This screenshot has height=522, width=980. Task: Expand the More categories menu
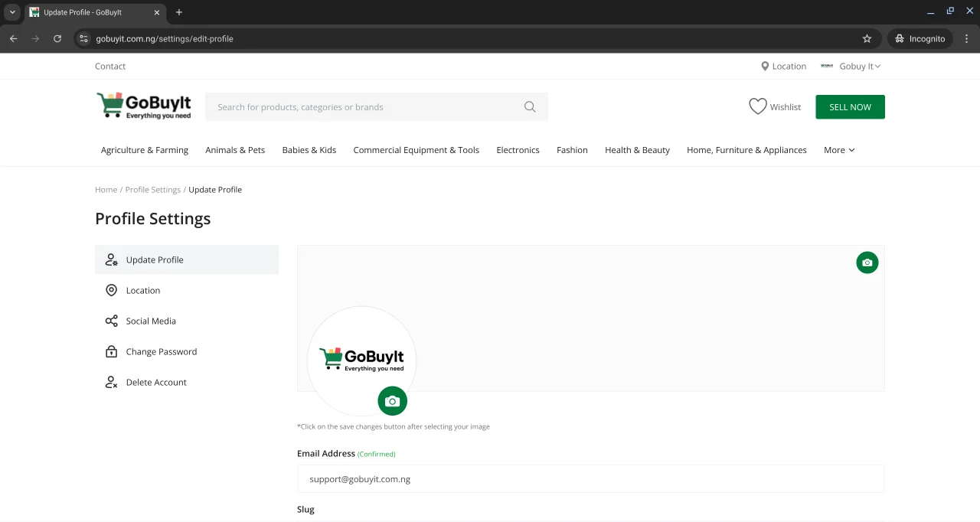coord(839,150)
